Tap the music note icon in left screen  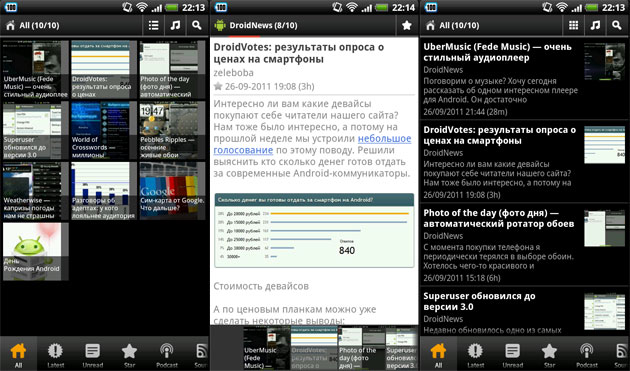tap(175, 25)
